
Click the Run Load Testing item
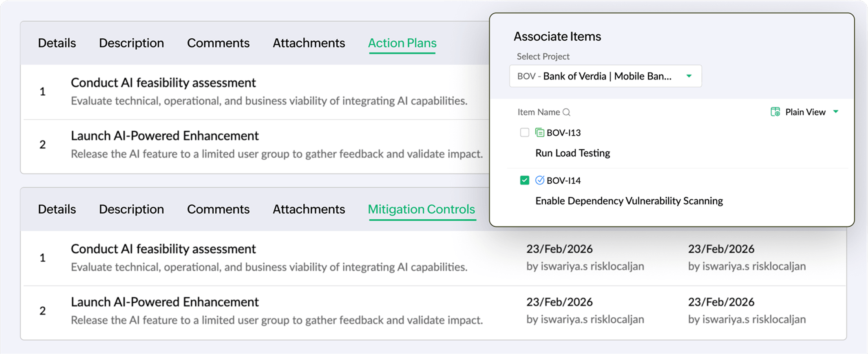[572, 153]
